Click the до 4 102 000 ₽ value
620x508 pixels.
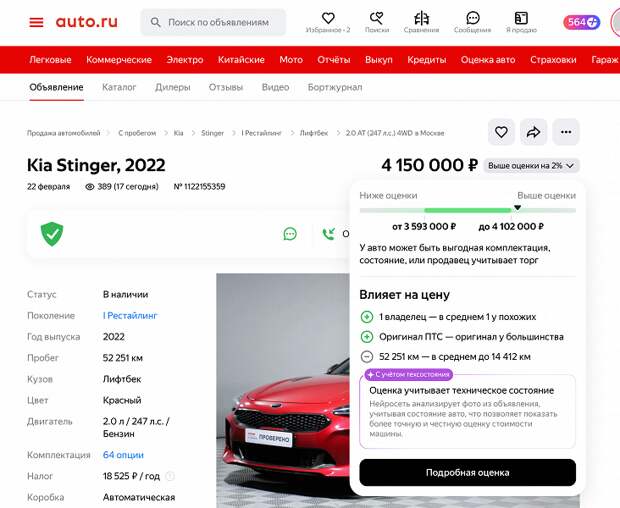511,227
